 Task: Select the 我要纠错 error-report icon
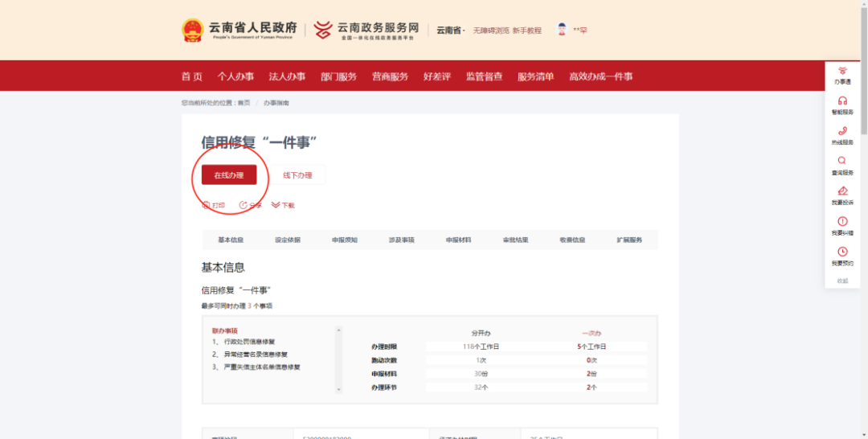click(842, 221)
